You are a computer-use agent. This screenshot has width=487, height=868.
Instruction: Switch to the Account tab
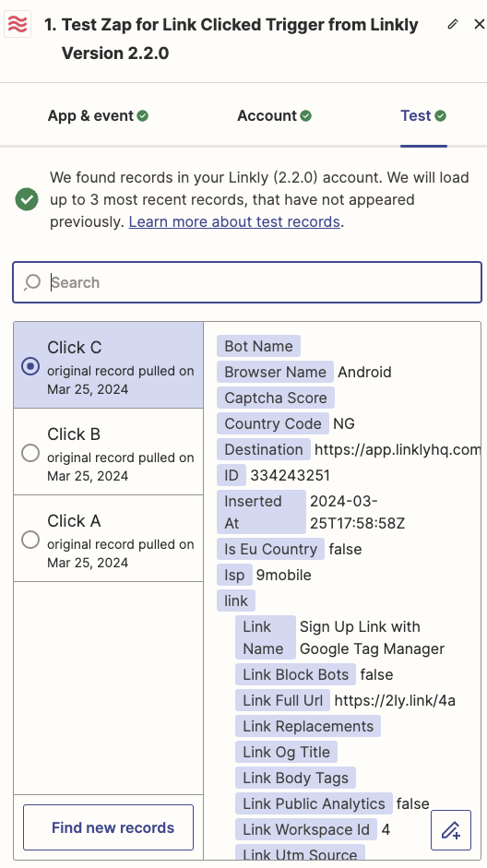275,115
